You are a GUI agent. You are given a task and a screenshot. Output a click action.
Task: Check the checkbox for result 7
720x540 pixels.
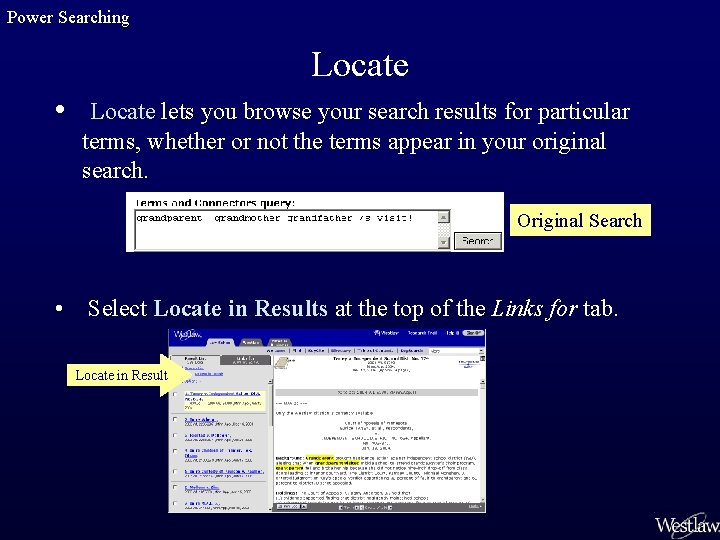[175, 503]
